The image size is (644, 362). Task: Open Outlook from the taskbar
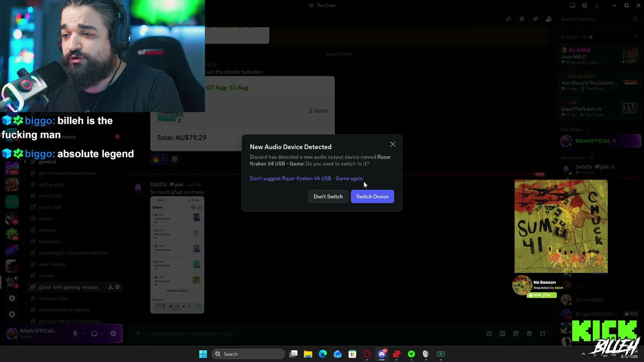[x=338, y=354]
